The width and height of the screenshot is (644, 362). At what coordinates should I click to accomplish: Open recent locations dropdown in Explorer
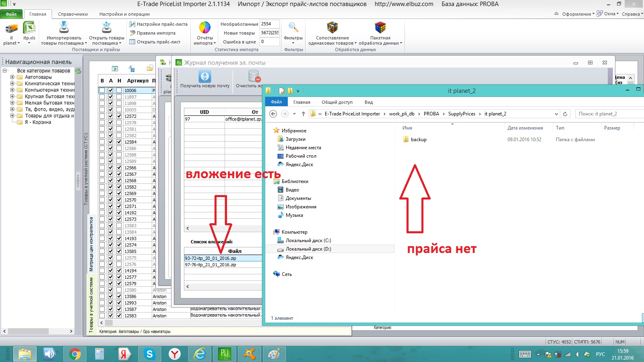(x=294, y=114)
